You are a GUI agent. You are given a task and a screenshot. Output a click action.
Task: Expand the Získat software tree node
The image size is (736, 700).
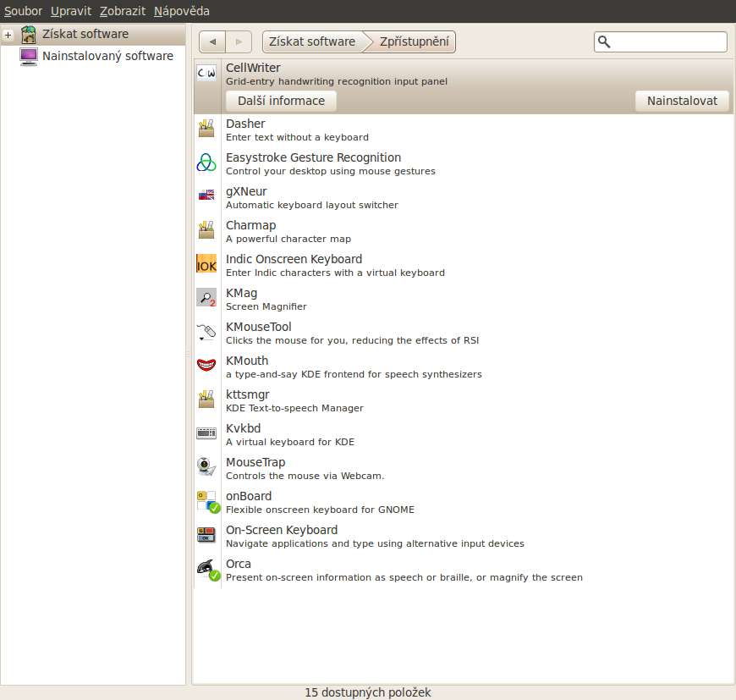(8, 35)
